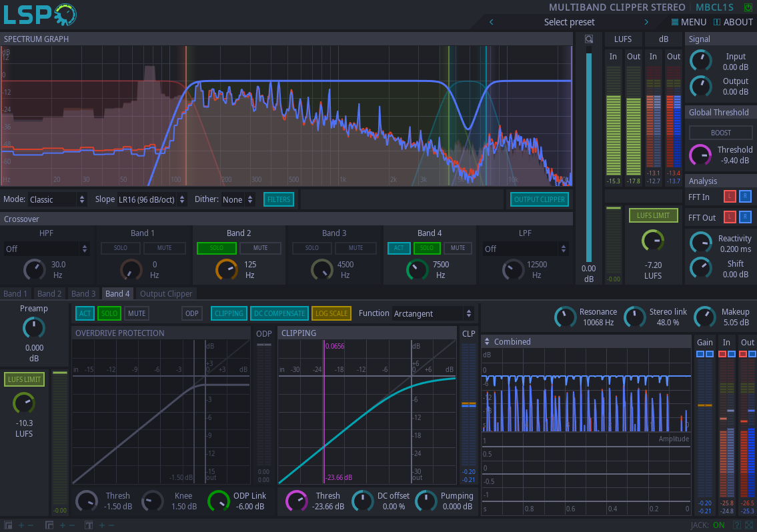Image resolution: width=757 pixels, height=532 pixels.
Task: Mute Band 2 in the Crossover section
Action: [x=260, y=248]
